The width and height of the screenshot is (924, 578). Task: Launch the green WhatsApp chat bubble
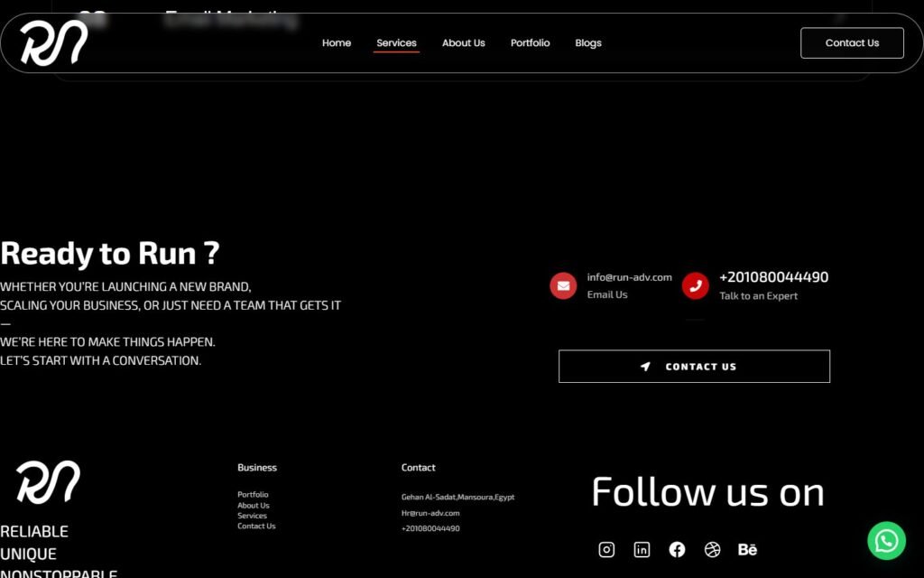coord(886,541)
